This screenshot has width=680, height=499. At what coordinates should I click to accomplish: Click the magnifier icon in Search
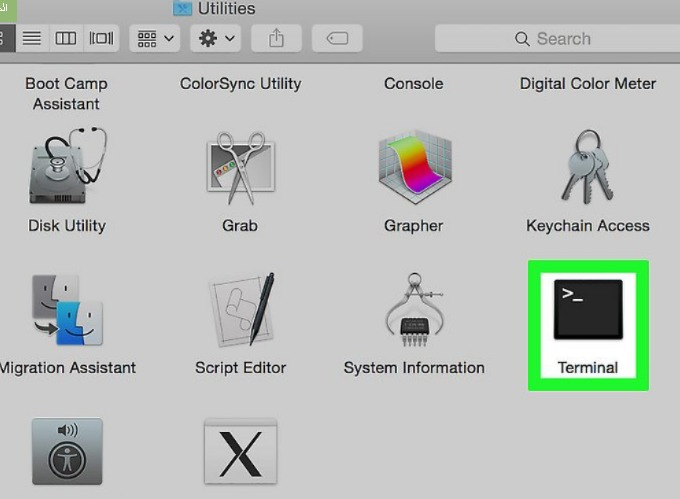pos(522,39)
